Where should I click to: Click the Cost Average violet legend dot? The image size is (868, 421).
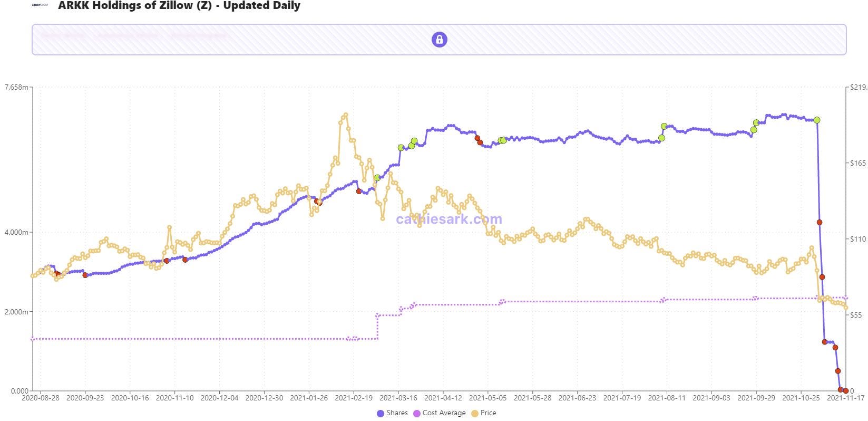(417, 414)
